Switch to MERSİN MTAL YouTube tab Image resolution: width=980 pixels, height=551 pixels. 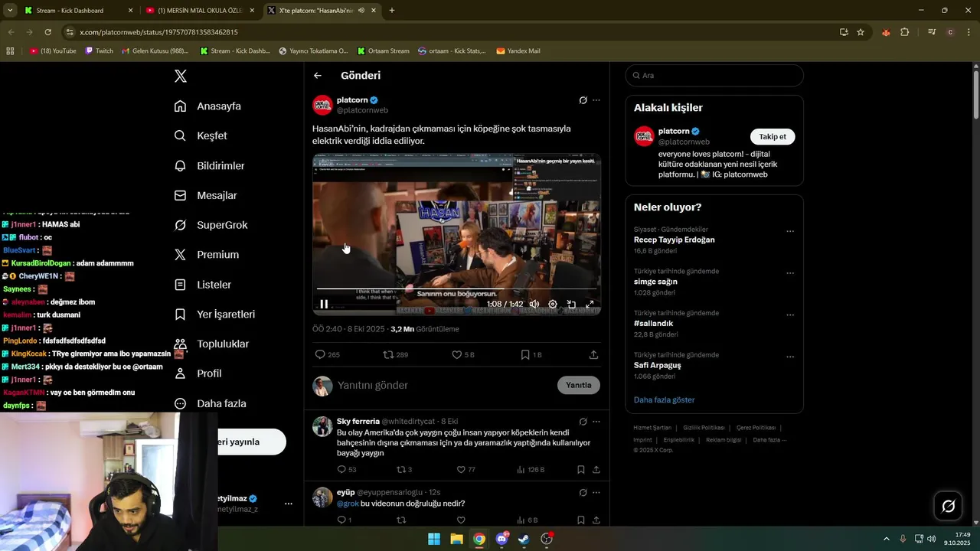tap(200, 11)
